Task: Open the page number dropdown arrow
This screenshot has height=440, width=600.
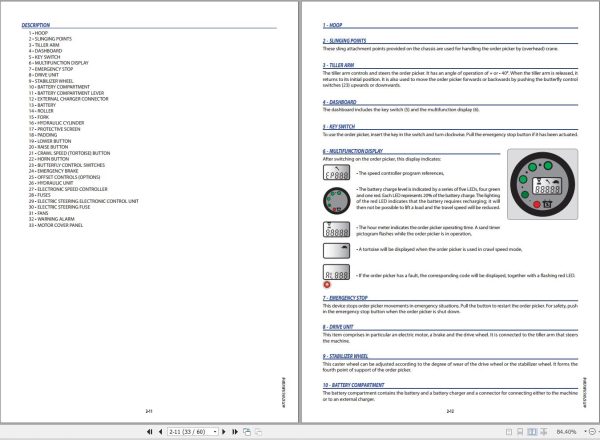Action: 215,432
